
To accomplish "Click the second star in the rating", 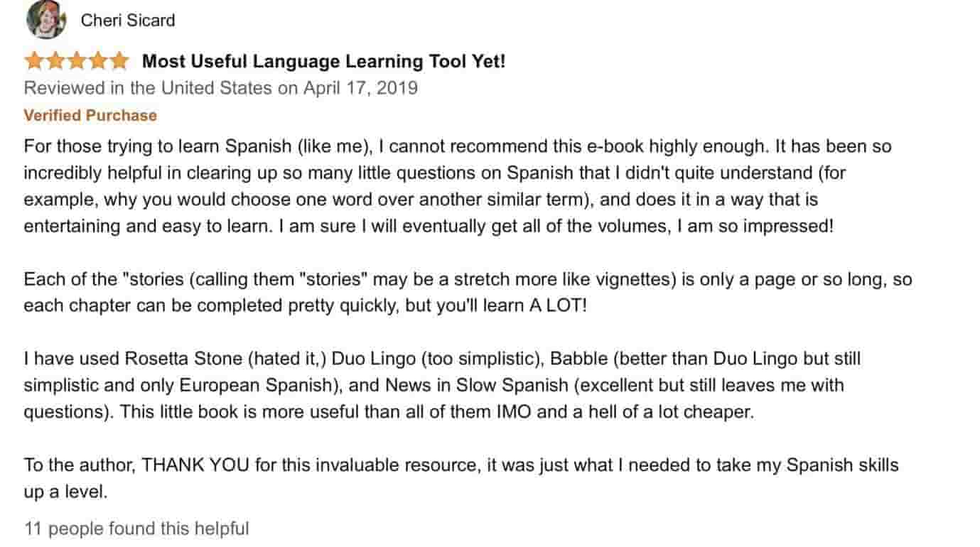I will (x=55, y=61).
